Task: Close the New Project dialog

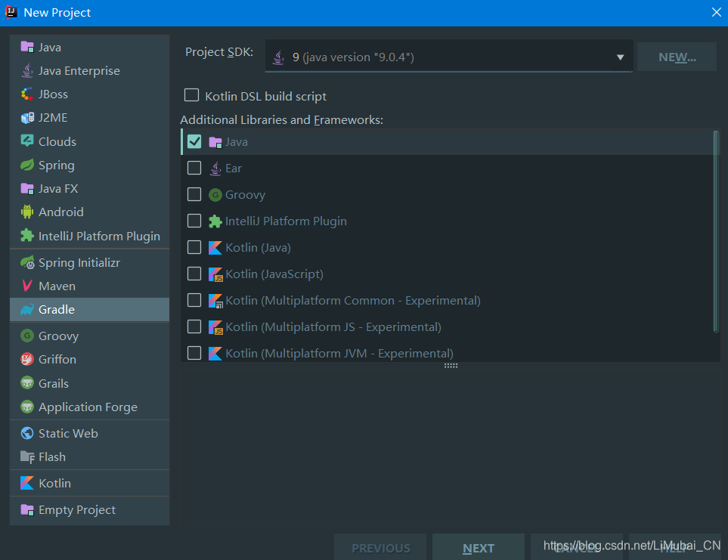Action: click(716, 12)
